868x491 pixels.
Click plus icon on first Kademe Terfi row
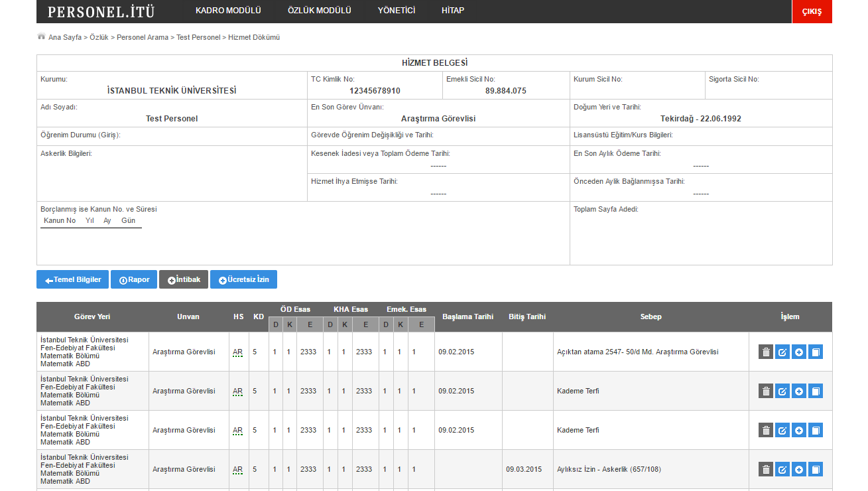pyautogui.click(x=799, y=391)
